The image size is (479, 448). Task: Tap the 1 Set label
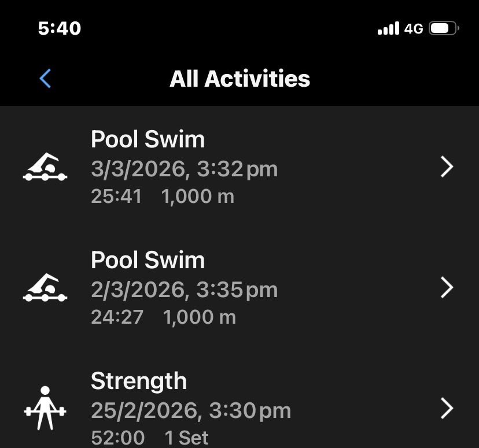(186, 438)
